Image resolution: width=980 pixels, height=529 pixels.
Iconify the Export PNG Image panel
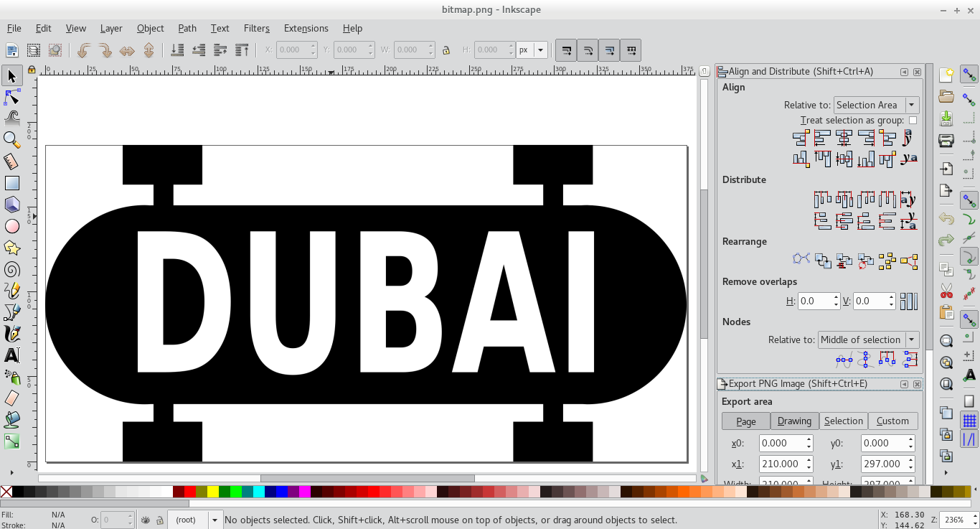coord(904,384)
